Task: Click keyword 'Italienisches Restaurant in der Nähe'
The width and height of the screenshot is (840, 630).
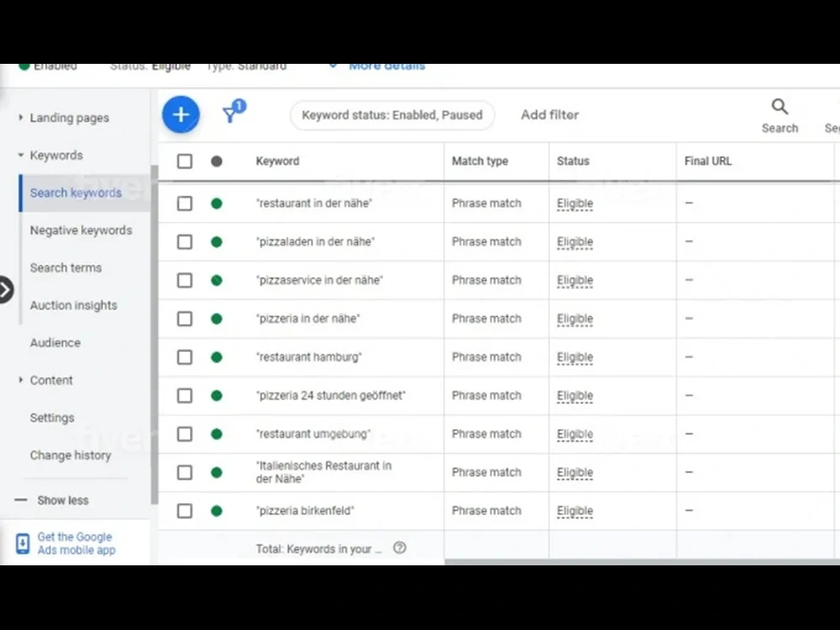Action: (323, 472)
